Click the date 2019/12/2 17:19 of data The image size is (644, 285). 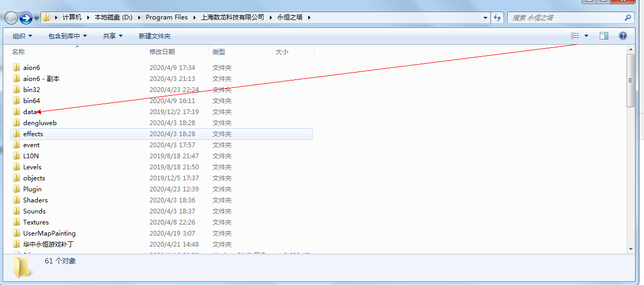click(174, 111)
